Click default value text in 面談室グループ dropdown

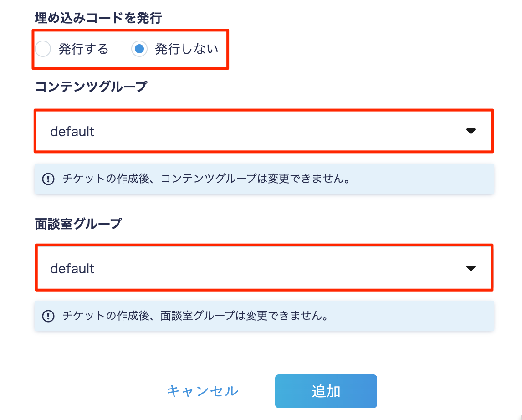(72, 269)
